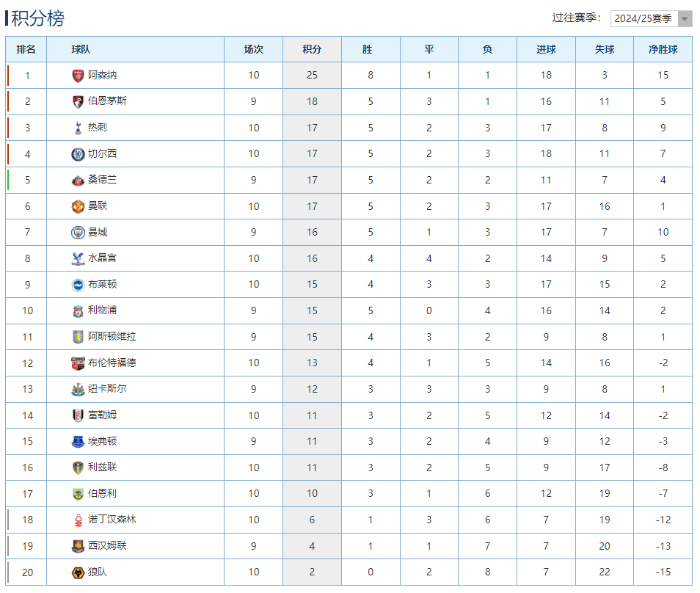Click the Everton crest beside 埃弗顿
The image size is (700, 593).
point(78,442)
